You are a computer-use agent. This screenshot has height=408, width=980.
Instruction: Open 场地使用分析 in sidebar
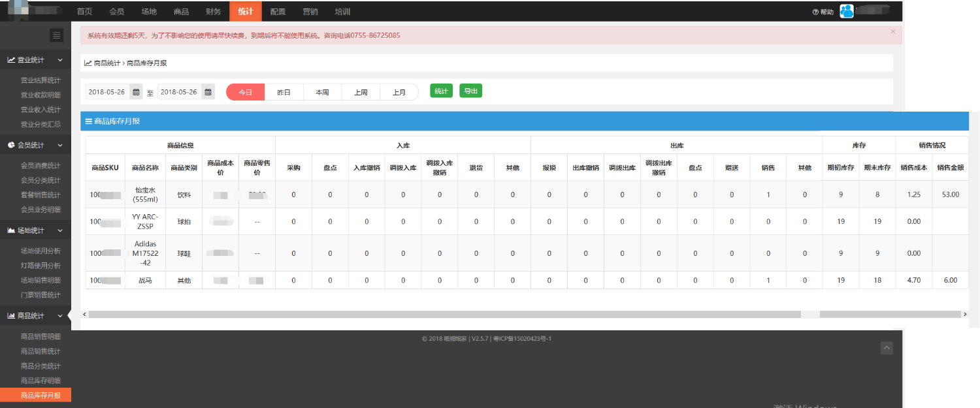41,251
